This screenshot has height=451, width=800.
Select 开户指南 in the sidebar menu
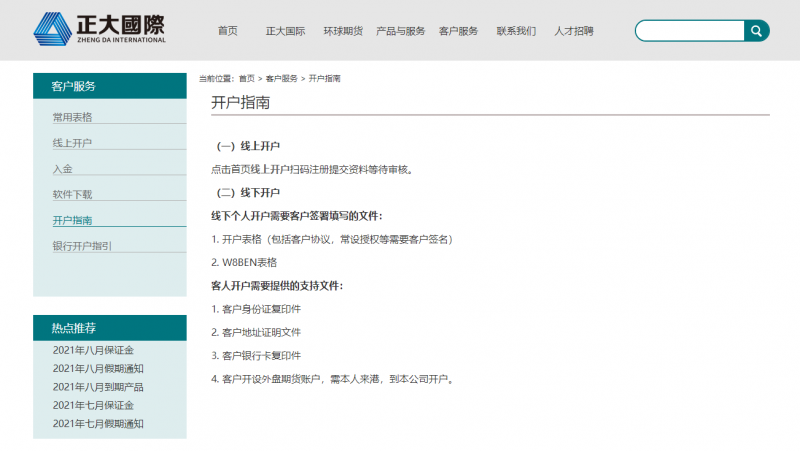click(72, 220)
